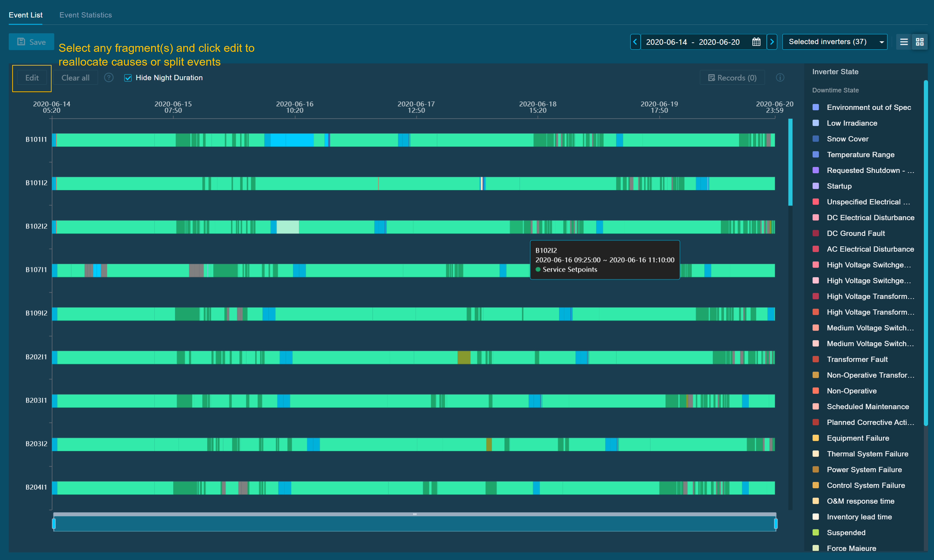Click the legend panel vertical scrollbar
The width and height of the screenshot is (934, 560).
click(x=925, y=253)
